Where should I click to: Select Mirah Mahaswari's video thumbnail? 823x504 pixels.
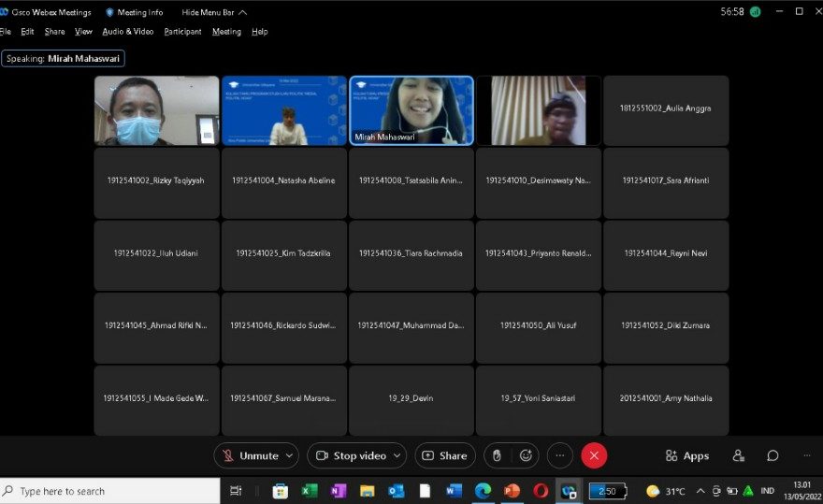coord(411,110)
